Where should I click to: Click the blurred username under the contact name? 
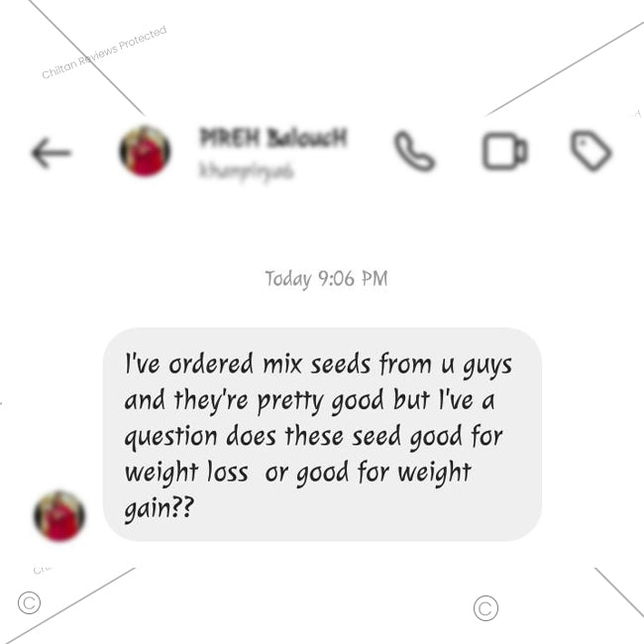coord(247,170)
